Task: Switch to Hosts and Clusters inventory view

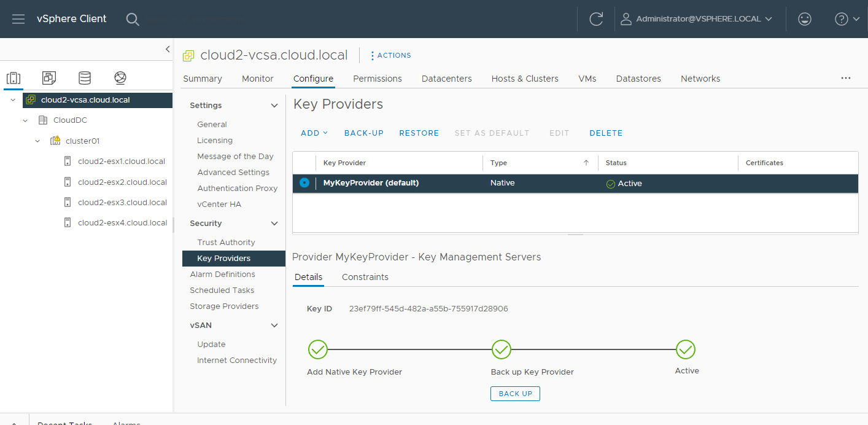Action: [14, 78]
